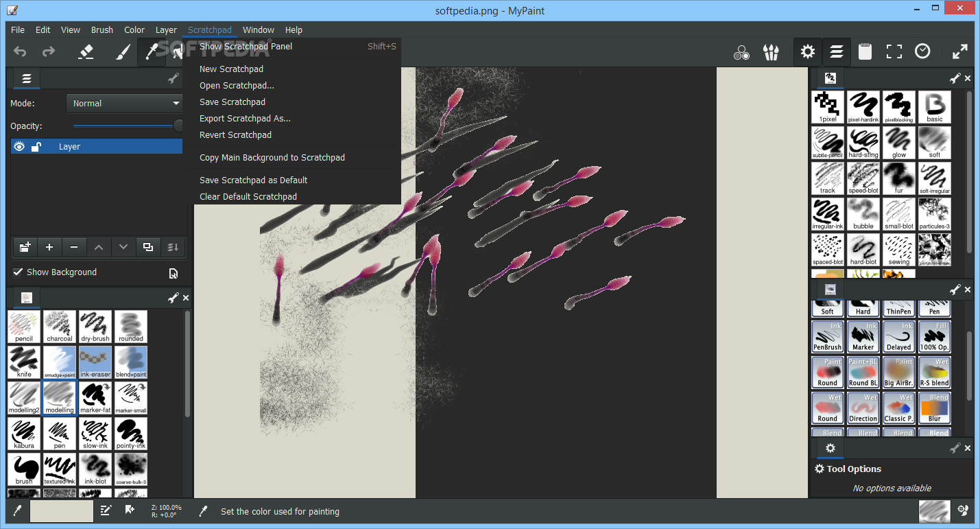The image size is (980, 529).
Task: Toggle fullscreen with the diagonal arrows icon
Action: [960, 52]
